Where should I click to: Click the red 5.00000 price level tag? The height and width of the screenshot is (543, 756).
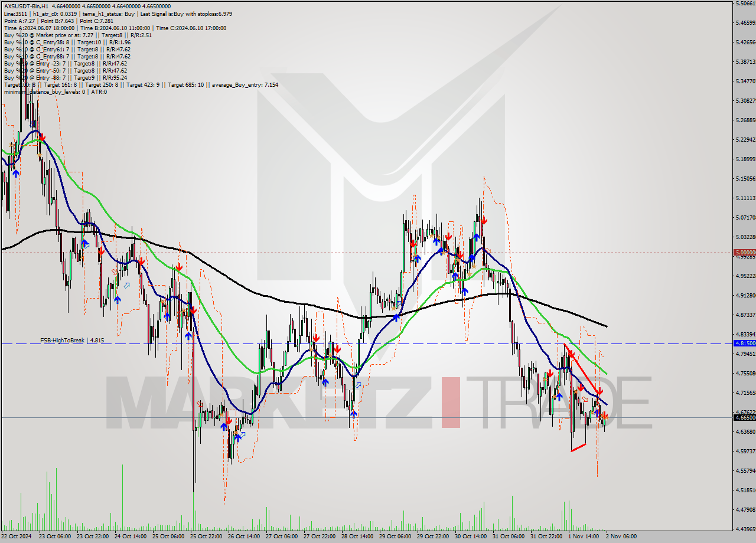pyautogui.click(x=744, y=253)
